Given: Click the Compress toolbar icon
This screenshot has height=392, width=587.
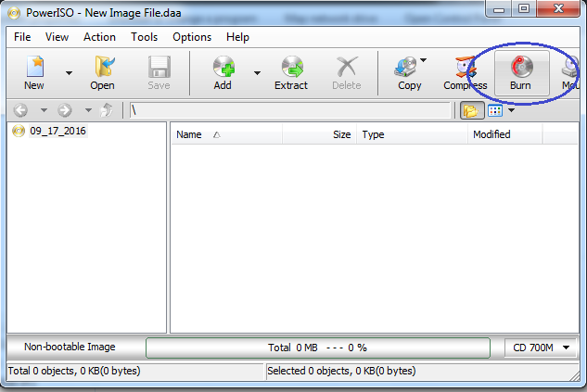Looking at the screenshot, I should pos(466,68).
